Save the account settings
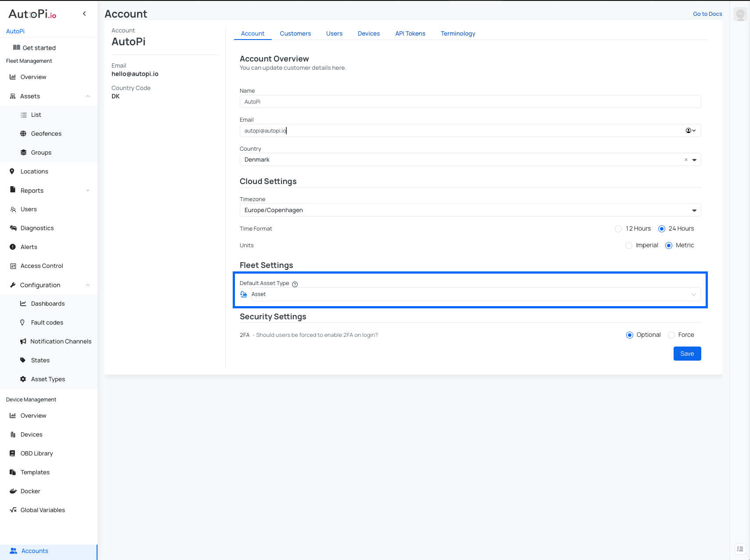Screen dimensions: 750x560 click(x=687, y=354)
